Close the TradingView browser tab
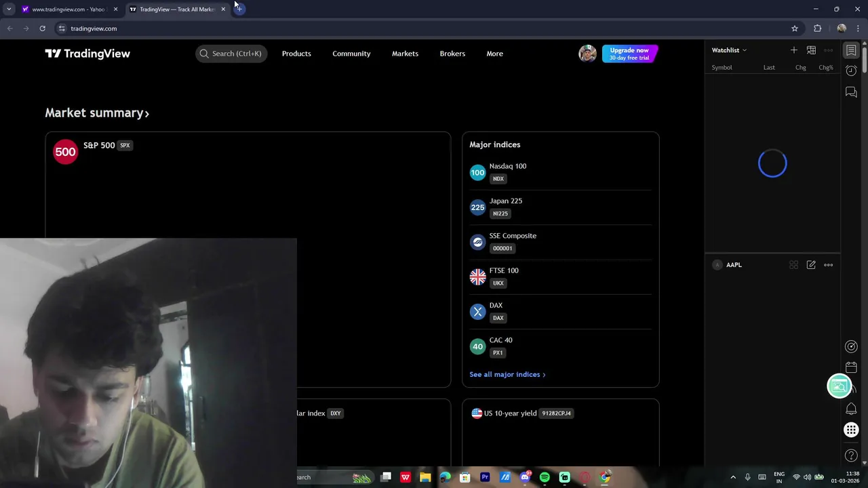 [x=223, y=9]
